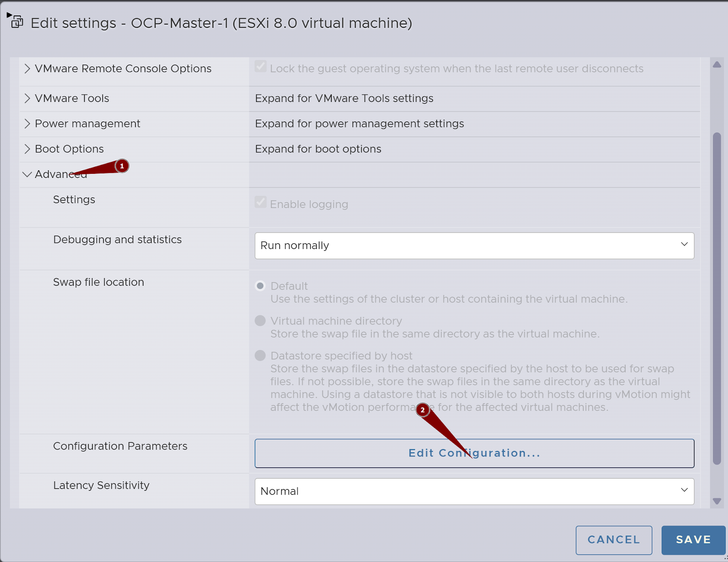This screenshot has width=728, height=562.
Task: Click the Edit Configuration button
Action: click(474, 453)
